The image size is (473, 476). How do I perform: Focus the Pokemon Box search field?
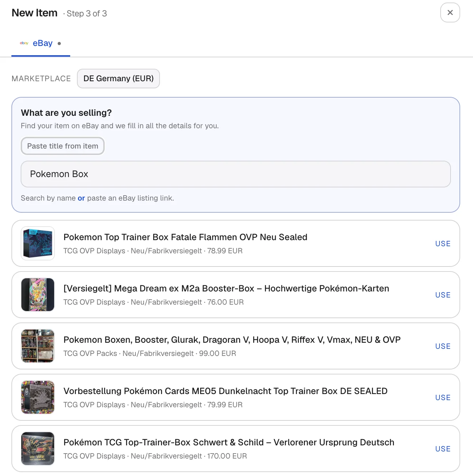coord(236,174)
